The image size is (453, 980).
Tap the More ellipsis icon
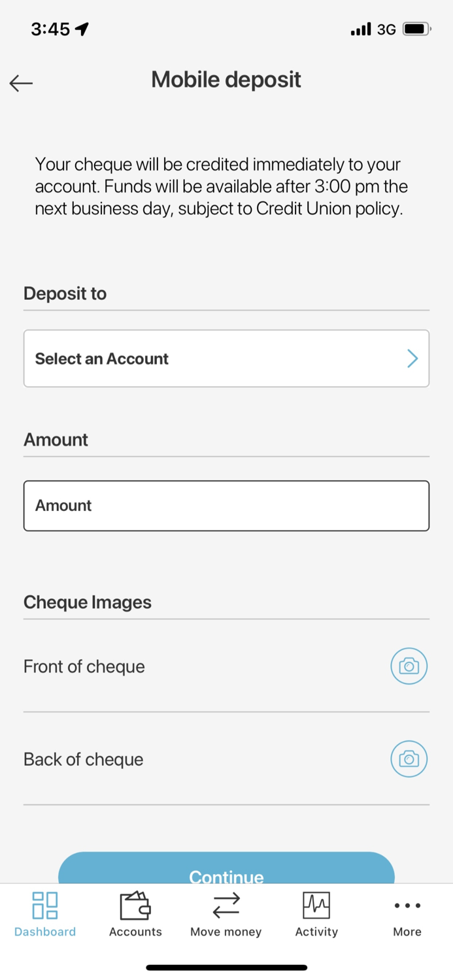(407, 905)
